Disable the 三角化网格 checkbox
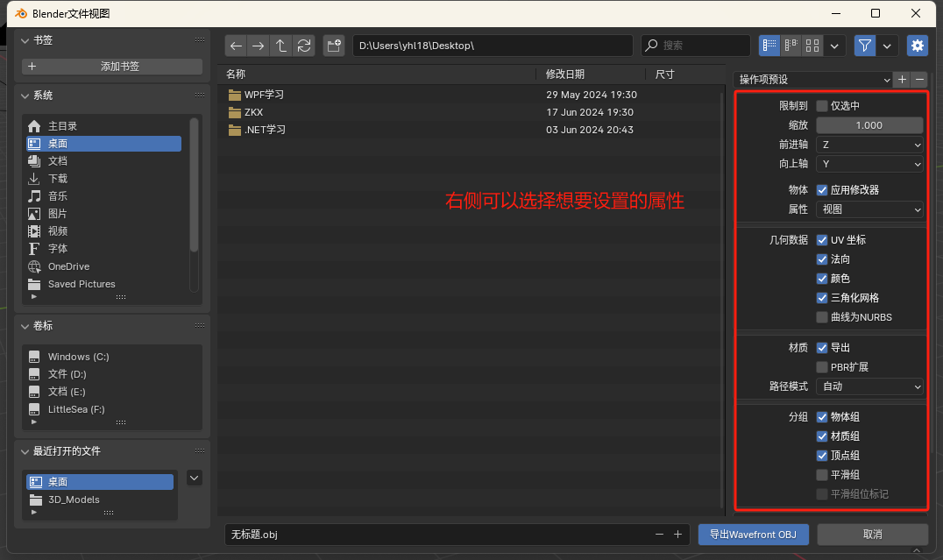 (822, 297)
